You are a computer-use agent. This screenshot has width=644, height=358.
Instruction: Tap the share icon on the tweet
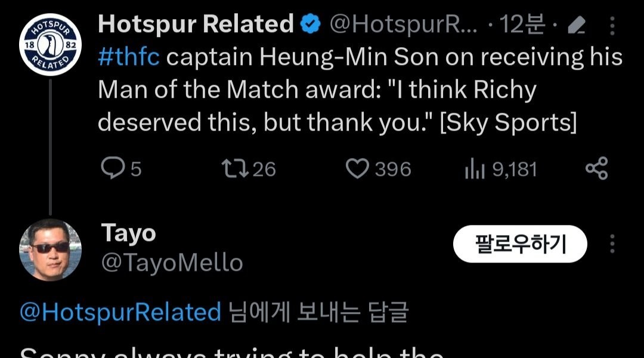click(596, 169)
